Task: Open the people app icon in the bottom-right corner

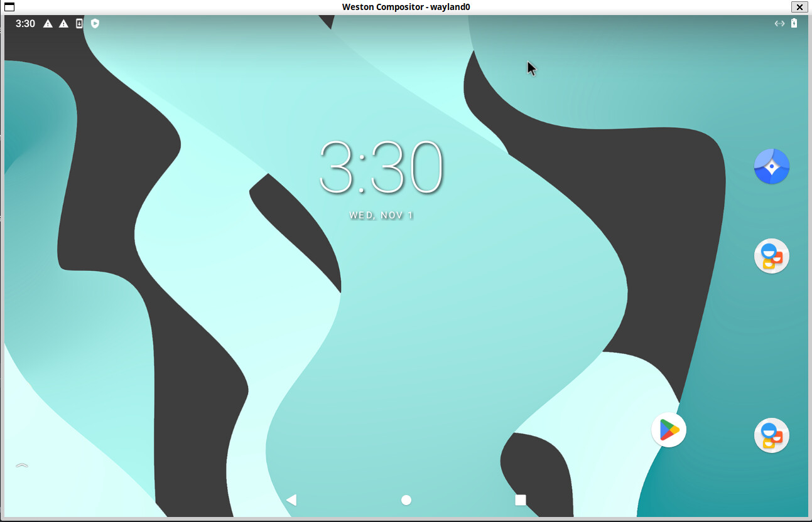Action: point(771,435)
